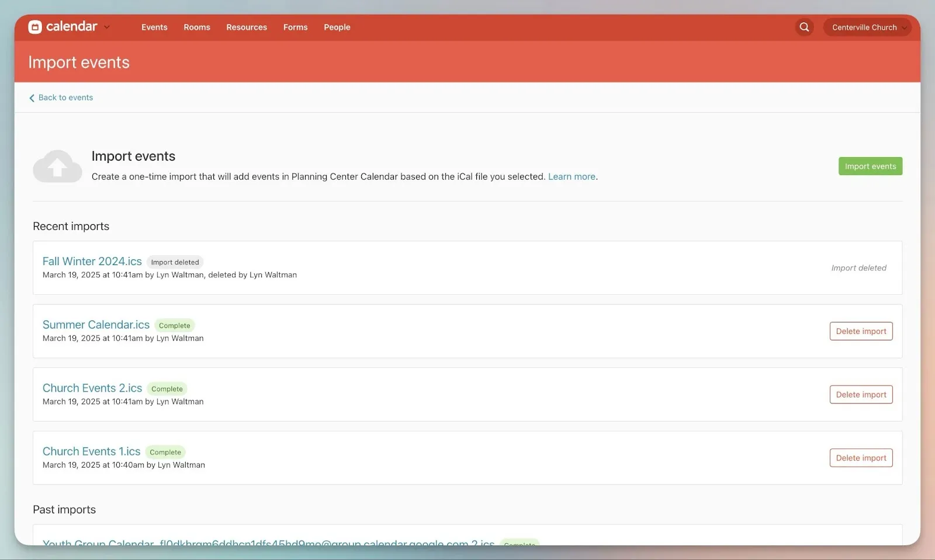Open the Fall Winter 2024.ics import
Viewport: 935px width, 560px height.
(x=92, y=262)
